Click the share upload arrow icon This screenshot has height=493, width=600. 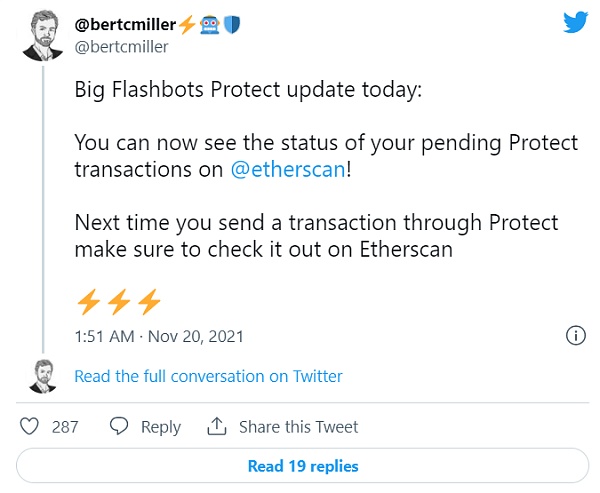pyautogui.click(x=217, y=426)
